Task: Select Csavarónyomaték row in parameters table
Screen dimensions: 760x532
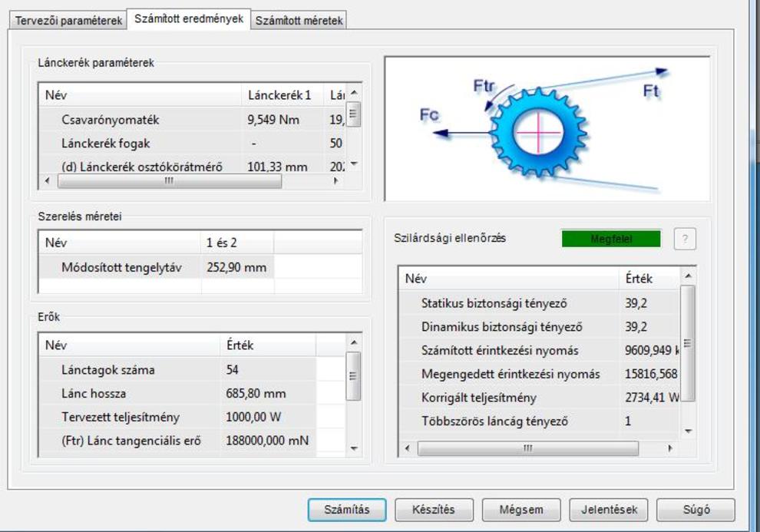Action: click(x=111, y=120)
